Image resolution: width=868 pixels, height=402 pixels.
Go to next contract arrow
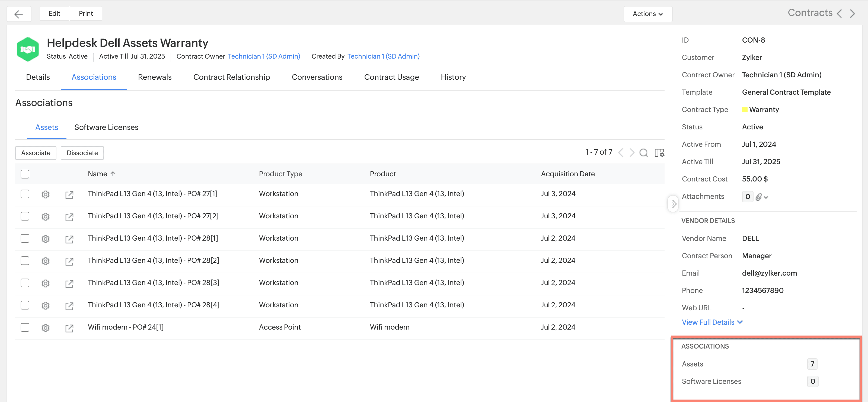(853, 14)
